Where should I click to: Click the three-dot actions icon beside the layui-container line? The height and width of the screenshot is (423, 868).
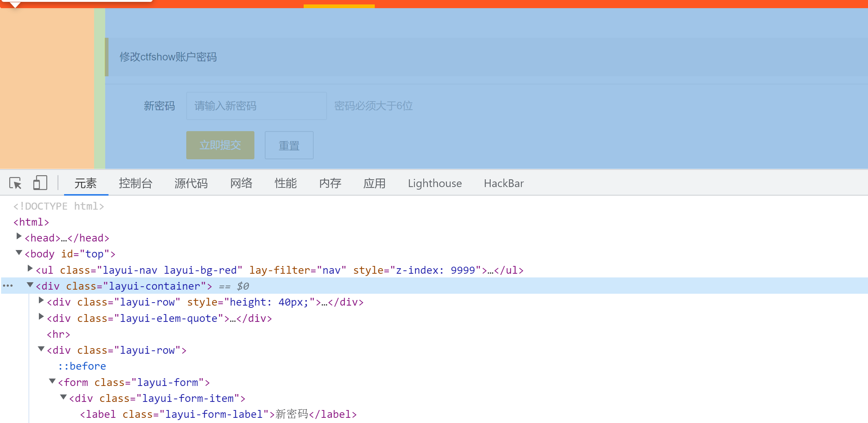click(x=8, y=286)
